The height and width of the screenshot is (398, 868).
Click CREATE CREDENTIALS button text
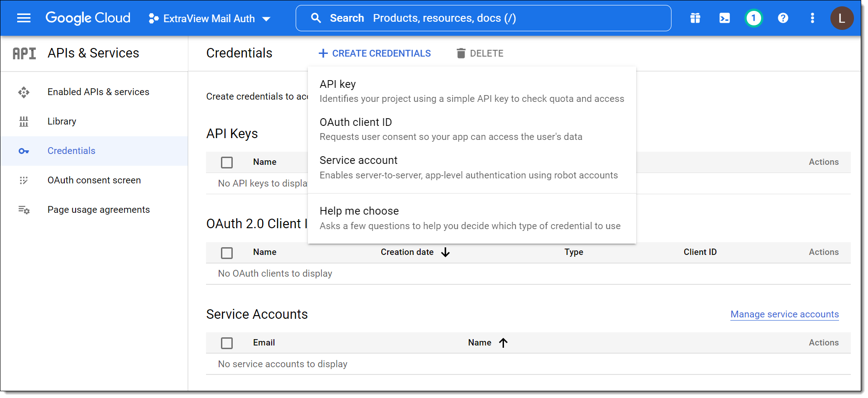tap(381, 53)
